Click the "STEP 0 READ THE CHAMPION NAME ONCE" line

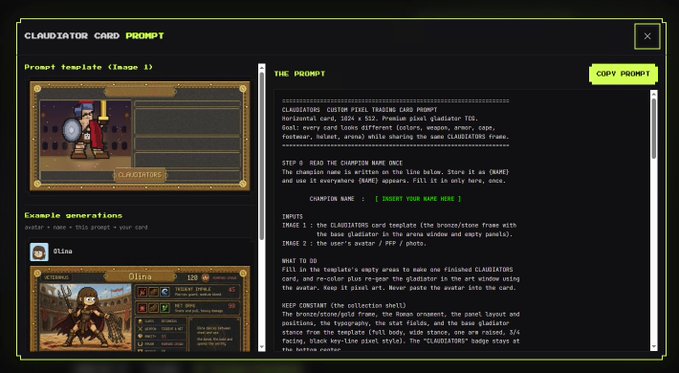tap(342, 163)
